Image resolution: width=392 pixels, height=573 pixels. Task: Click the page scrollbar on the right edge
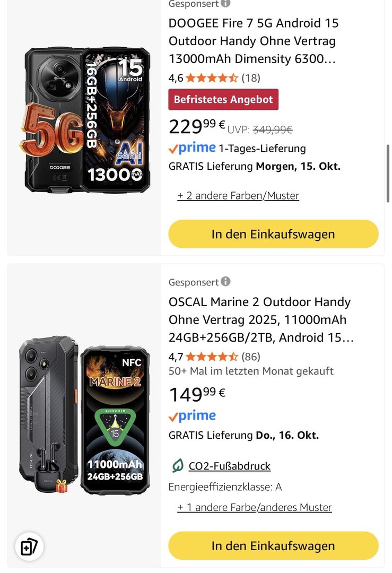[x=388, y=175]
